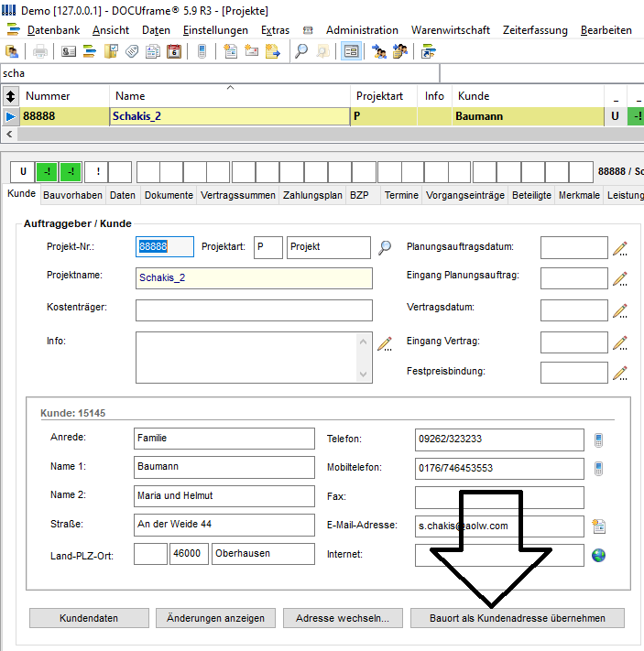
Task: Click the sort arrows icon in grid header
Action: (x=10, y=96)
